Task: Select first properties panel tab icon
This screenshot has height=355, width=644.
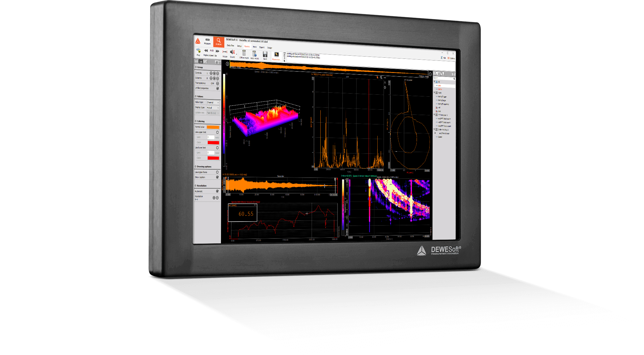Action: [x=196, y=61]
